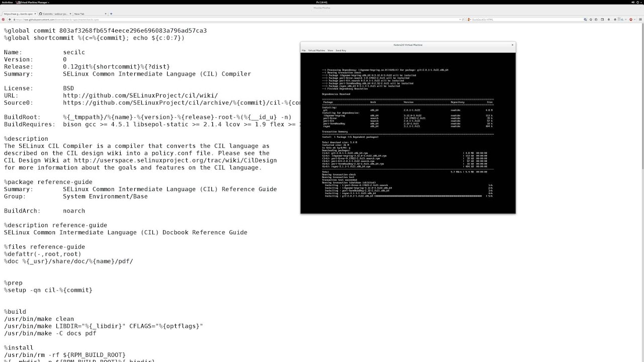The image size is (644, 362).
Task: Click the clock in top bar
Action: (322, 2)
